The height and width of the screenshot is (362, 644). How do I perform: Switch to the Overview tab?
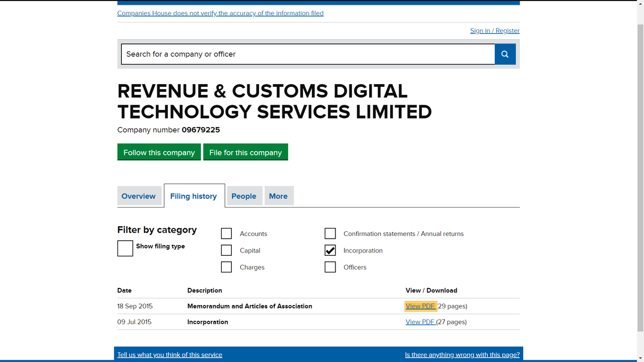[138, 196]
